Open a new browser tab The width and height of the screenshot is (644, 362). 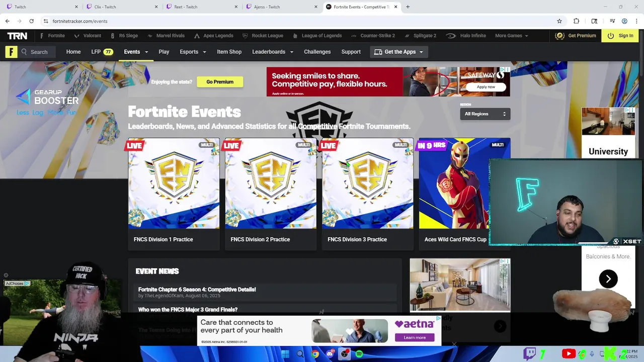pos(408,7)
